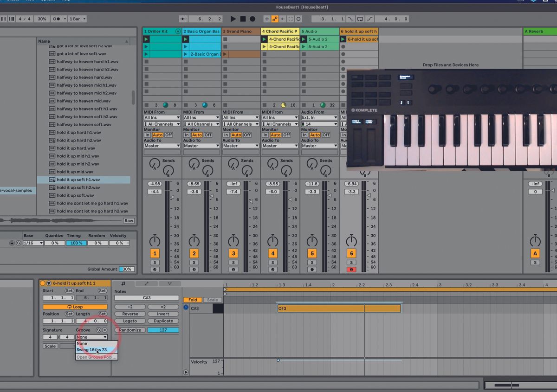Disarm track 6 red record arm button
This screenshot has height=392, width=557.
click(x=351, y=270)
